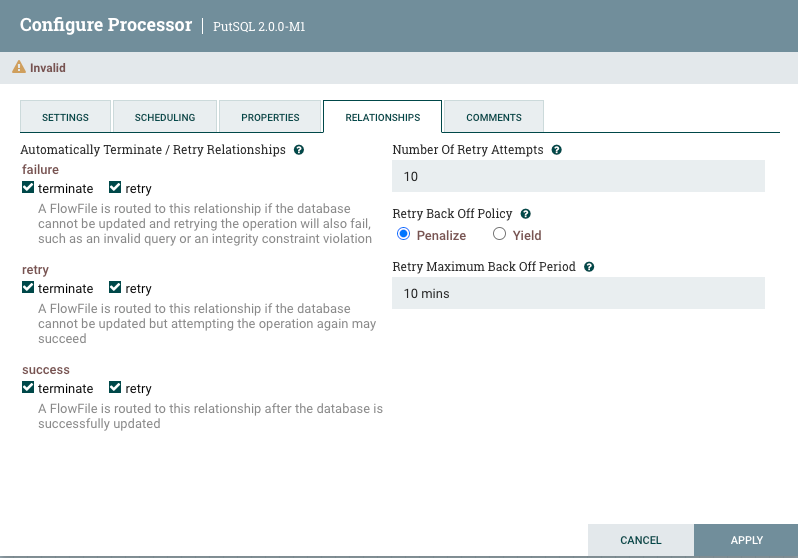The height and width of the screenshot is (558, 798).
Task: Click help icon beside Automatically Terminate / Retry Relationships
Action: tap(299, 150)
